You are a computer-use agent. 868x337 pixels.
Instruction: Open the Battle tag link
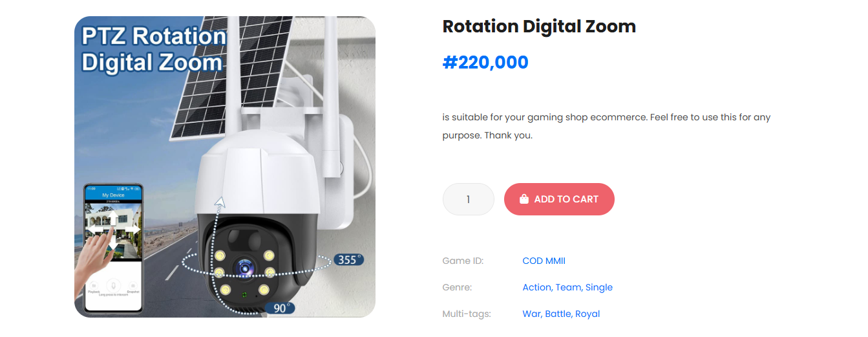pyautogui.click(x=558, y=314)
